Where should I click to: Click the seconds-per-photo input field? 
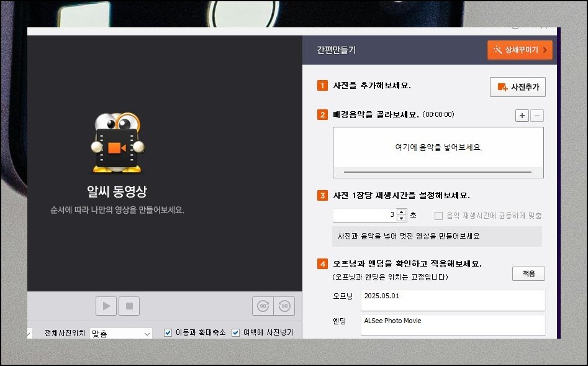364,215
